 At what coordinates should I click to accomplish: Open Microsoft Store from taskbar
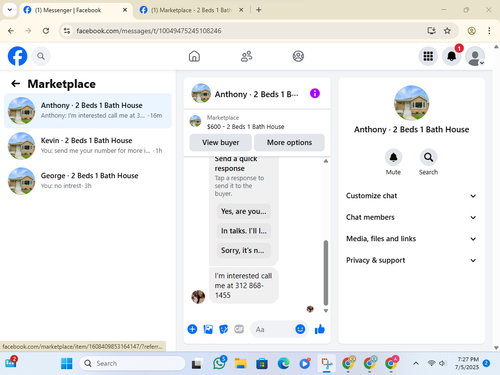pyautogui.click(x=262, y=363)
